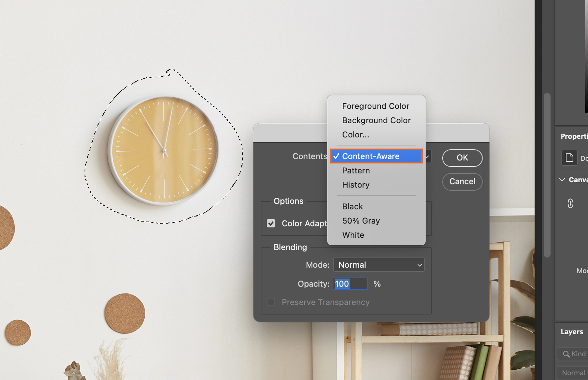Click the Opacity percentage field
The width and height of the screenshot is (588, 380).
(x=350, y=284)
